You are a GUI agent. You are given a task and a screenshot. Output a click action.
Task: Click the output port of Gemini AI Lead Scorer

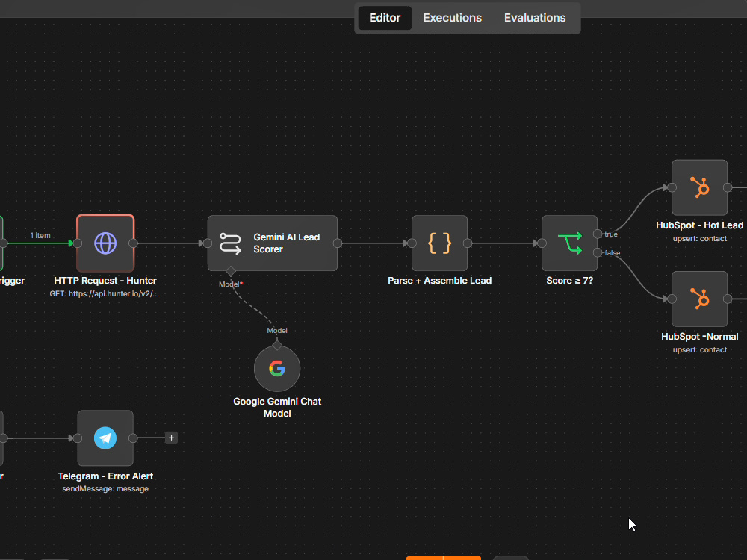coord(338,243)
